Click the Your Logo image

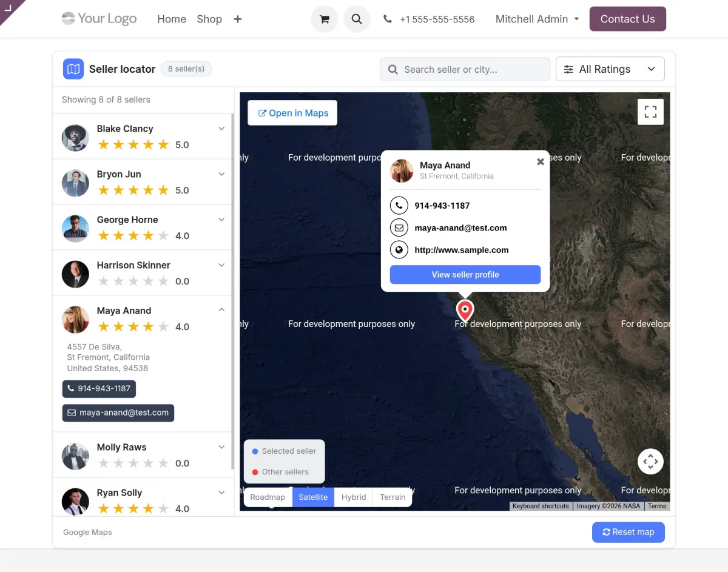tap(99, 19)
